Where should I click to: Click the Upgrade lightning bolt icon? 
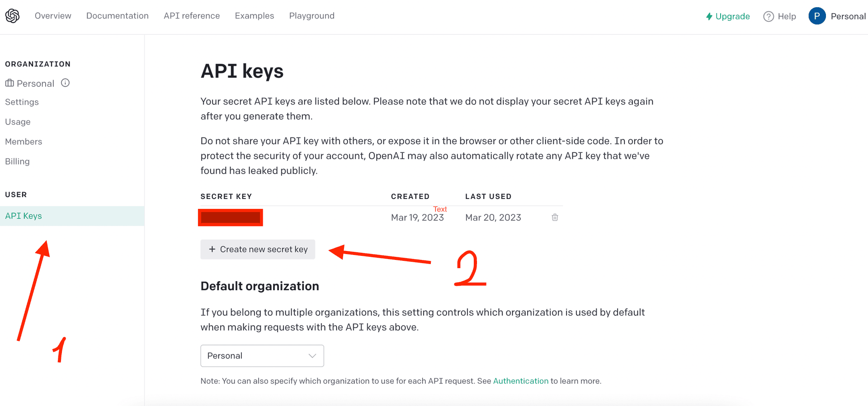pos(709,16)
